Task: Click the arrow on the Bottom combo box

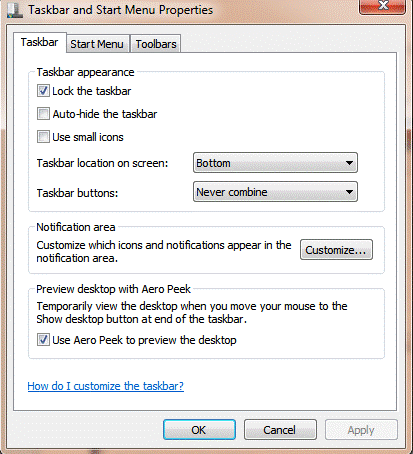Action: click(349, 163)
